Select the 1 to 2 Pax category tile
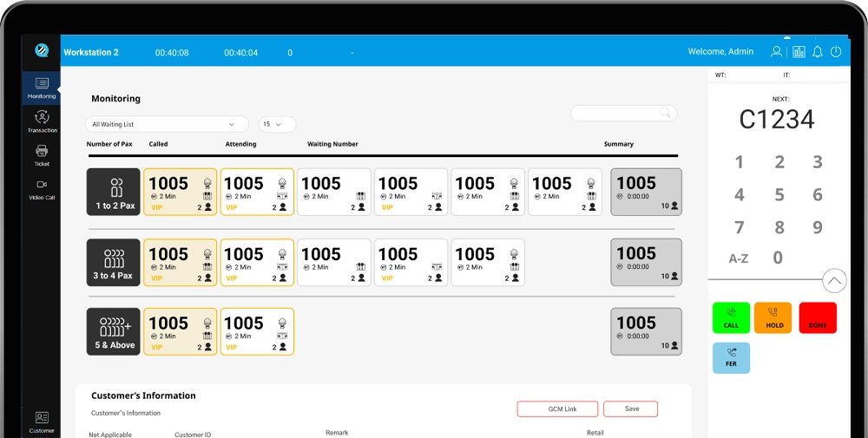The width and height of the screenshot is (868, 438). (114, 192)
